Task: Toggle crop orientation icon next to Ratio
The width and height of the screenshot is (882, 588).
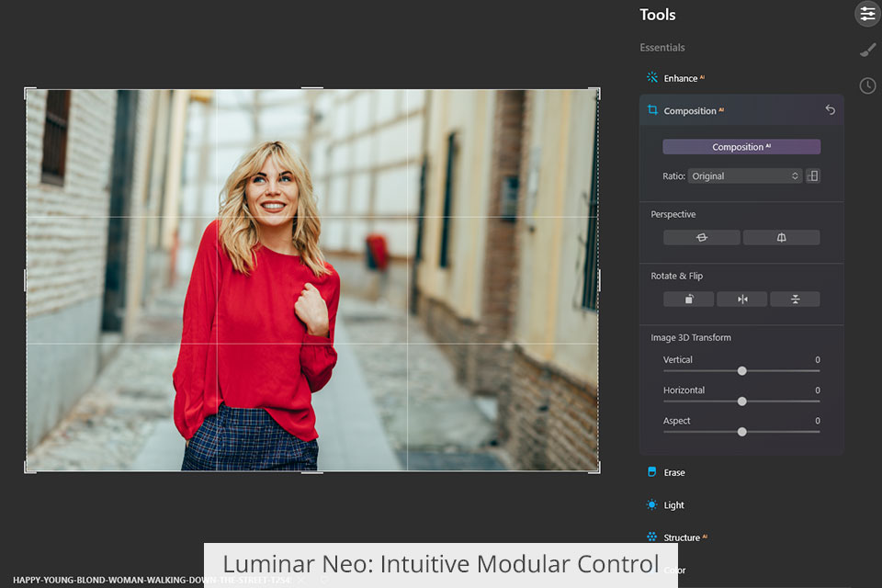Action: point(813,176)
